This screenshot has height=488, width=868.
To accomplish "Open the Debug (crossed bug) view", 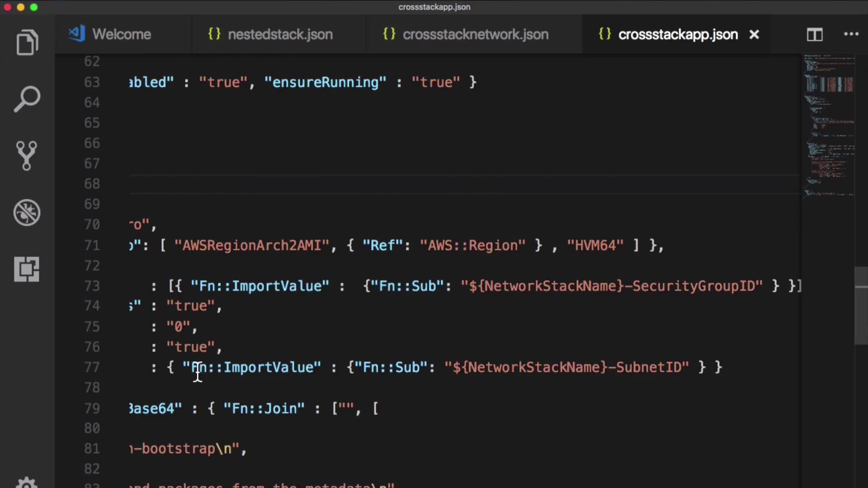I will click(x=27, y=212).
